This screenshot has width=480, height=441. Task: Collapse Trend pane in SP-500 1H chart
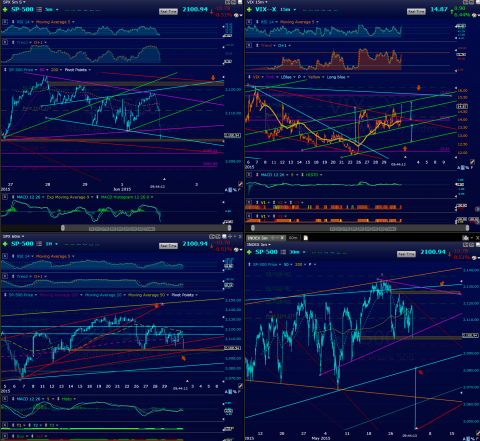(x=5, y=276)
